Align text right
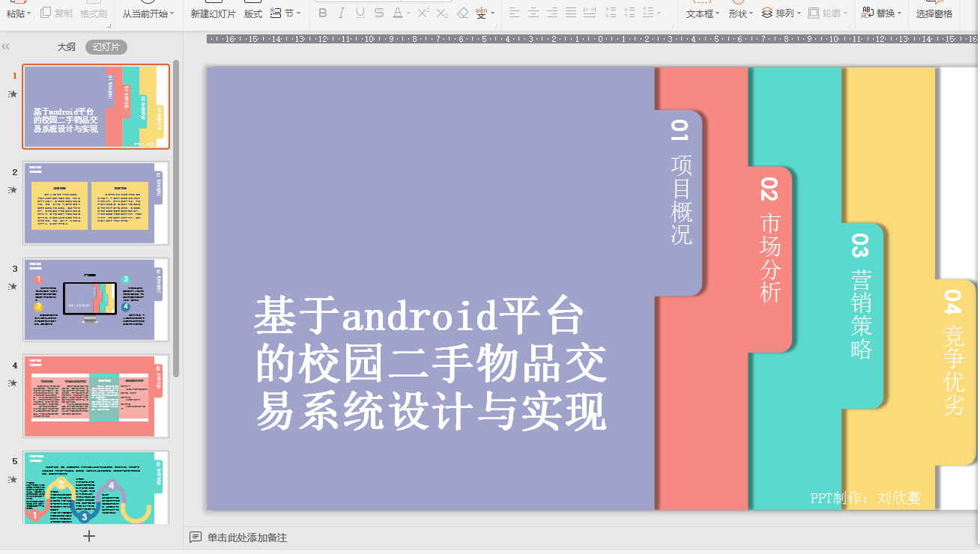This screenshot has width=980, height=554. (x=552, y=13)
